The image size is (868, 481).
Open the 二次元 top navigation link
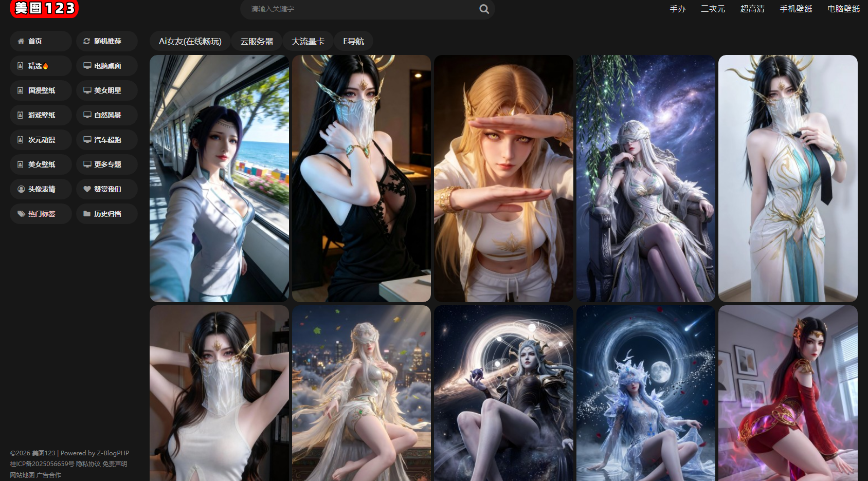(x=713, y=9)
